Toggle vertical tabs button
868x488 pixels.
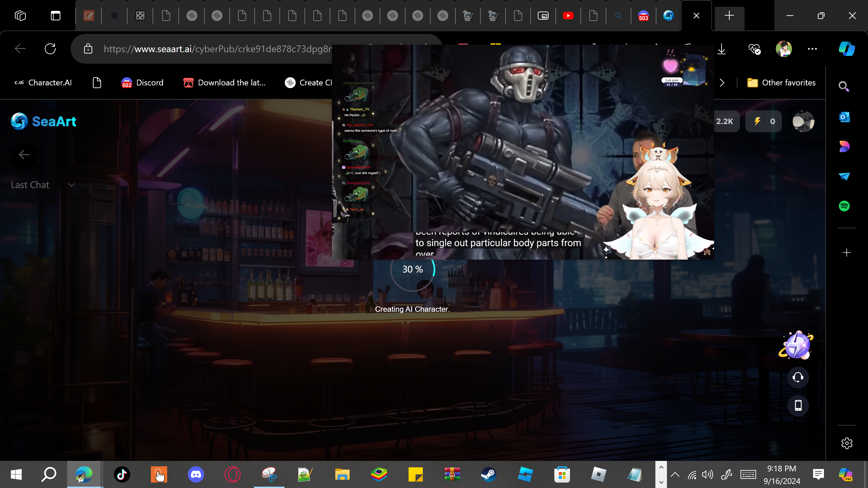click(55, 16)
